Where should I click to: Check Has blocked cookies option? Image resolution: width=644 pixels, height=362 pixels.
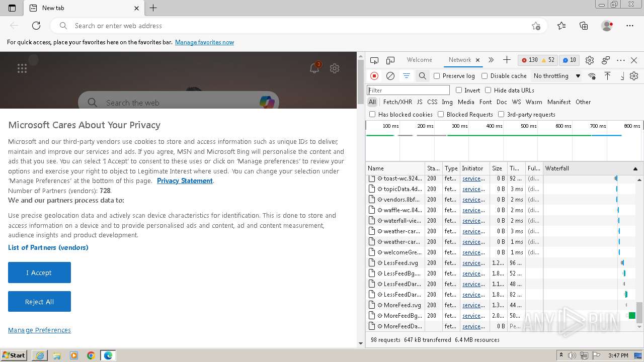[372, 114]
